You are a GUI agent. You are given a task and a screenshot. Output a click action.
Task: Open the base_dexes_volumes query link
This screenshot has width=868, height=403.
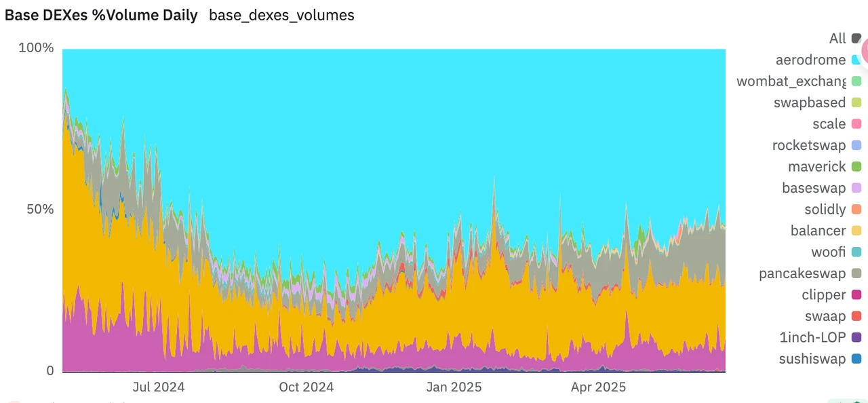coord(281,15)
